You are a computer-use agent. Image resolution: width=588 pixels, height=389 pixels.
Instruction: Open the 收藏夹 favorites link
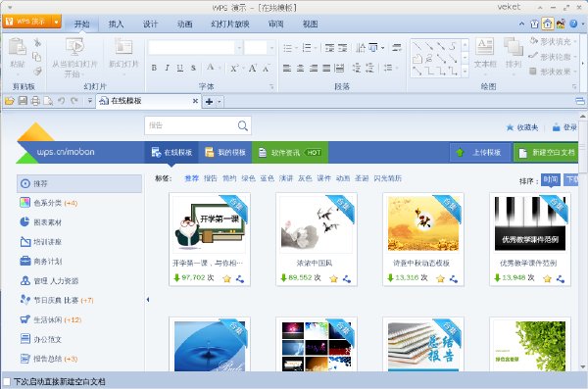[x=522, y=127]
